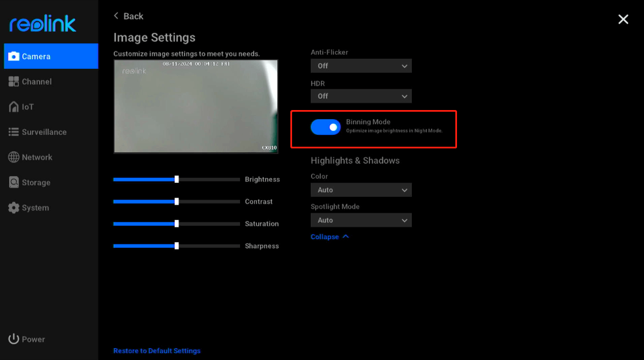
Task: Open the System menu label
Action: click(36, 208)
